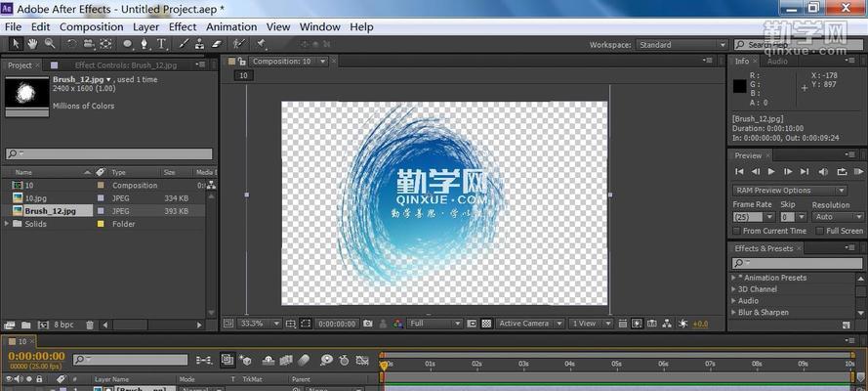
Task: Toggle Draft 3D in timeline
Action: pos(245,360)
